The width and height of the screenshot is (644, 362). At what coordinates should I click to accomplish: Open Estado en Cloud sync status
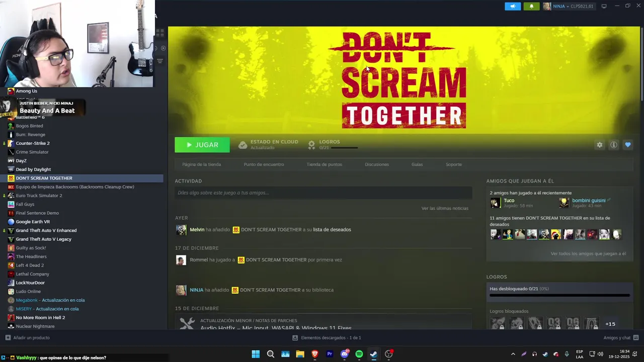coord(268,144)
